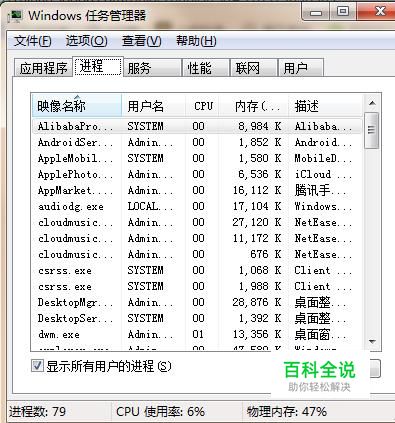
Task: Sort by the 用户名 column header
Action: pyautogui.click(x=153, y=106)
